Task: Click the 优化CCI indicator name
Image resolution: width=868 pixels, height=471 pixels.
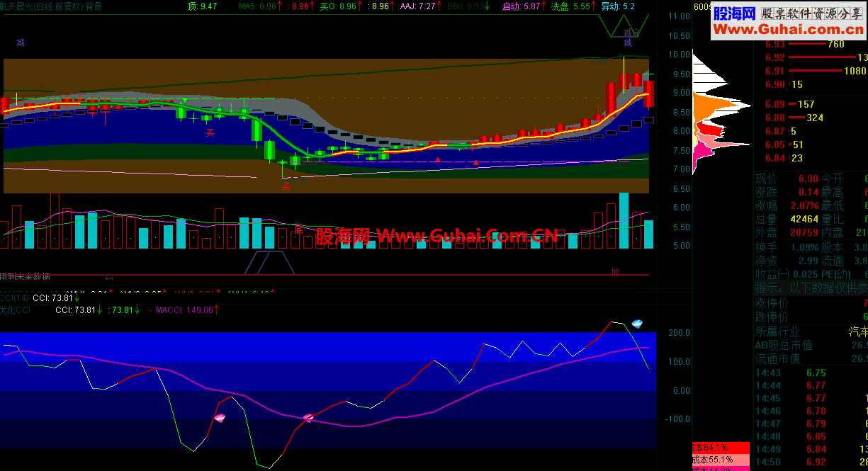Action: [16, 310]
